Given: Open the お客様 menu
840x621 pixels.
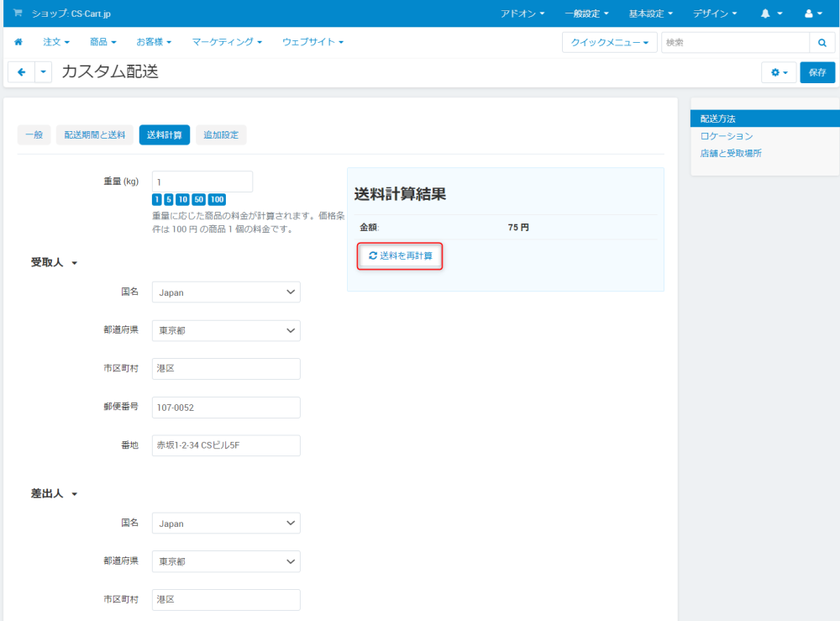Looking at the screenshot, I should tap(154, 42).
